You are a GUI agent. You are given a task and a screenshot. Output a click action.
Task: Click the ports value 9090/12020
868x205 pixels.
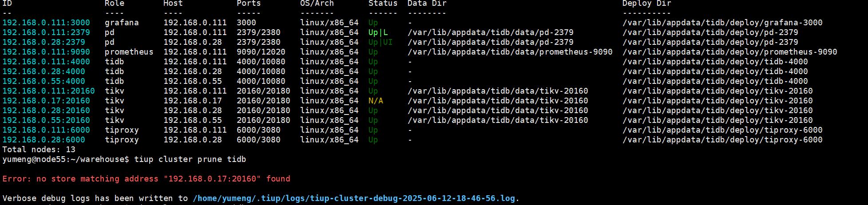click(261, 52)
